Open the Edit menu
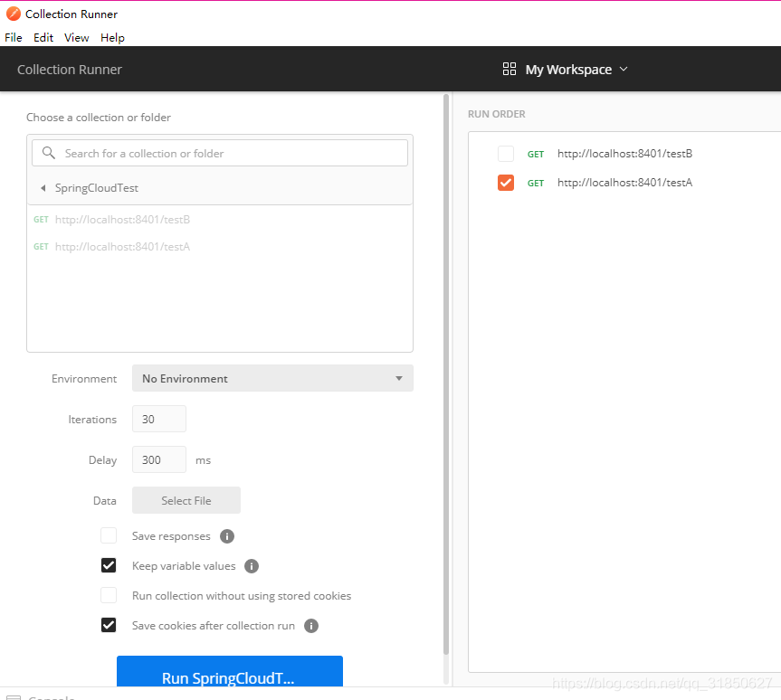 43,38
